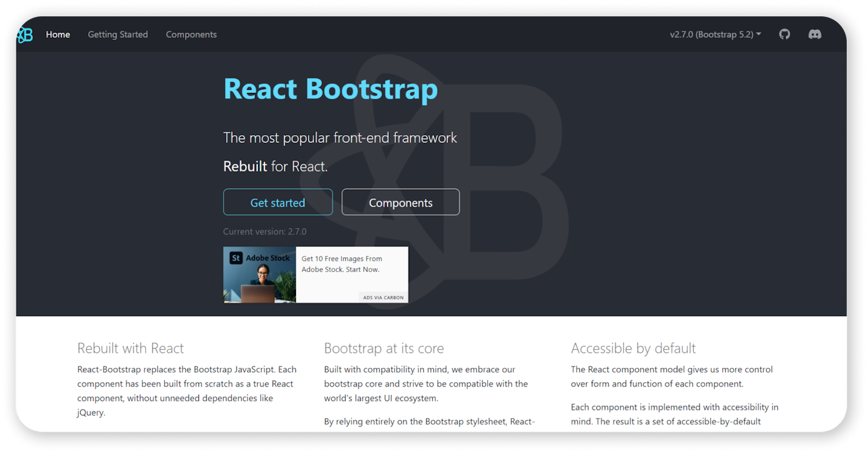Open Getting Started in the navbar

click(x=118, y=34)
